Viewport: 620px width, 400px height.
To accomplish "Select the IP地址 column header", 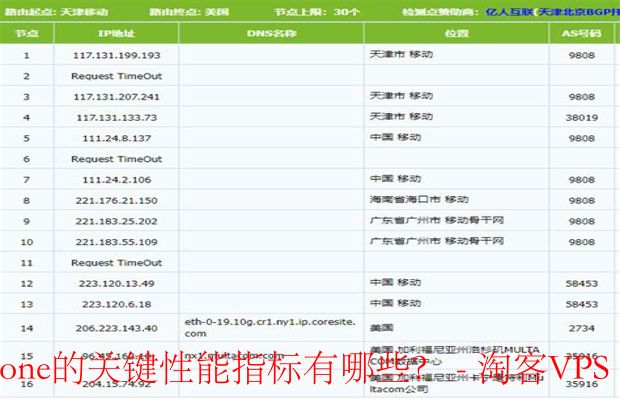I will 116,33.
